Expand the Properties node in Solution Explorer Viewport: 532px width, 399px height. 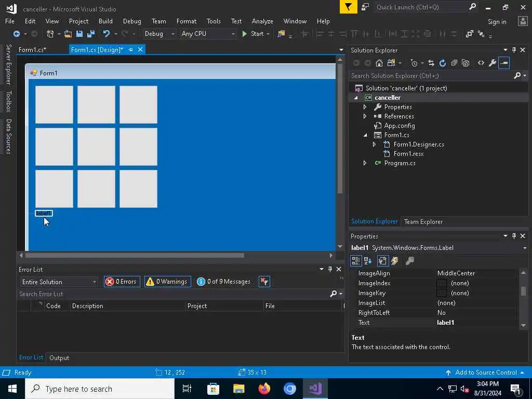pos(365,107)
